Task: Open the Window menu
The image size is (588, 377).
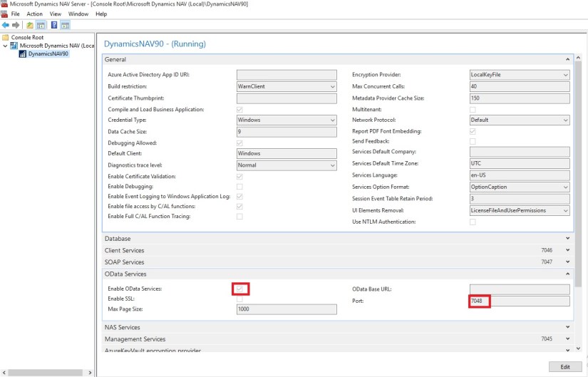Action: pos(78,14)
